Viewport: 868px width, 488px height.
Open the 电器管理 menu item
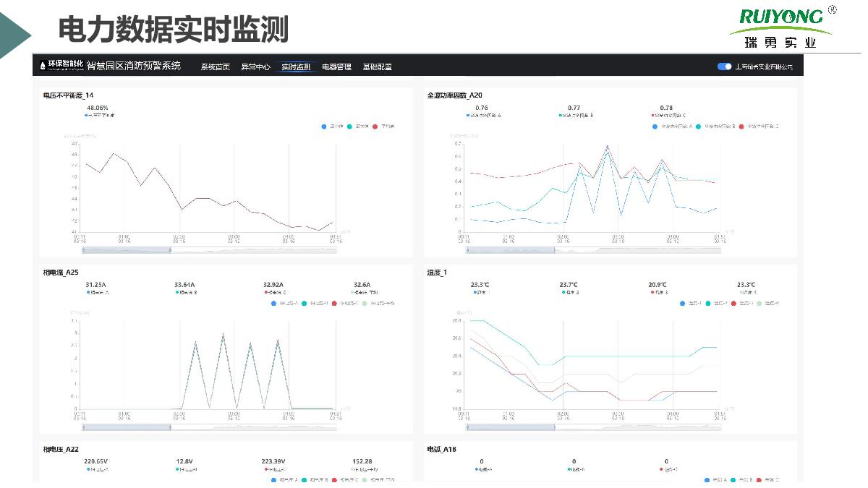337,67
